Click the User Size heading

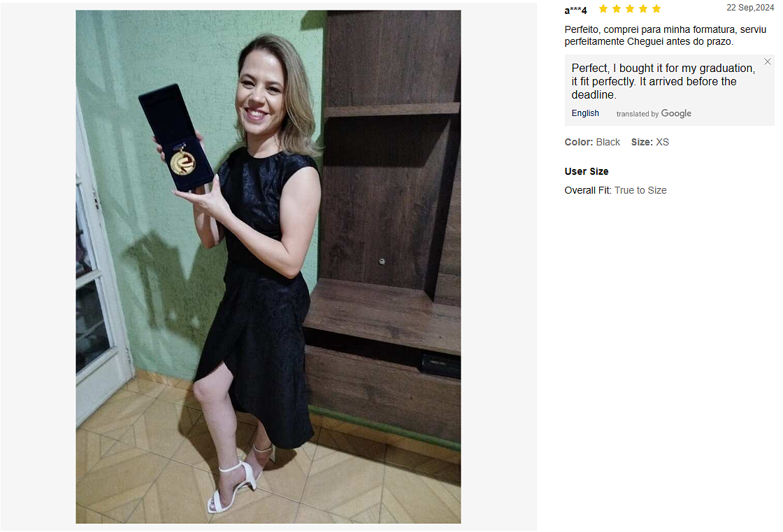click(x=587, y=171)
